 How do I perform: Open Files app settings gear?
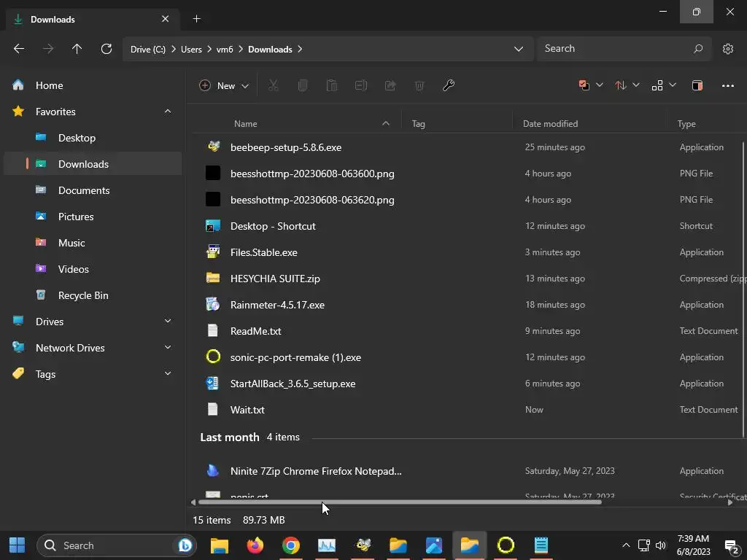pos(727,49)
